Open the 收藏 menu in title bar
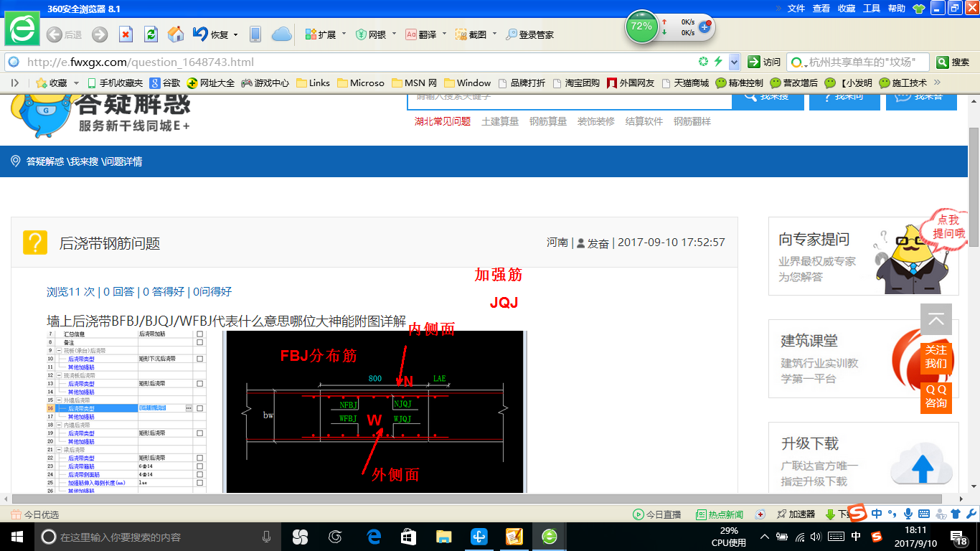 coord(847,9)
